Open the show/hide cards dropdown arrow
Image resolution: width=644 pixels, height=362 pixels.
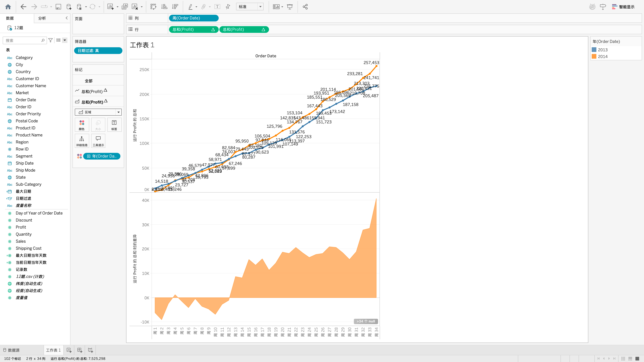click(x=282, y=7)
